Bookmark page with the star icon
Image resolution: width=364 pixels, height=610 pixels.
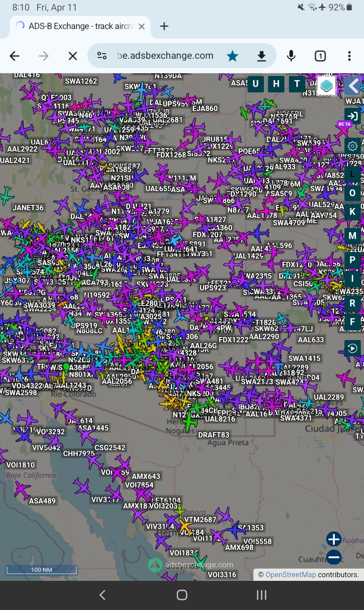(x=233, y=56)
